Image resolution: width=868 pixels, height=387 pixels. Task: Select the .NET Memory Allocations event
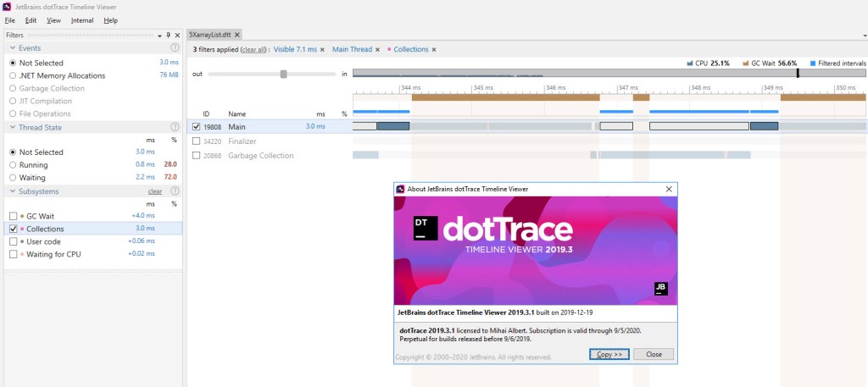pos(13,75)
